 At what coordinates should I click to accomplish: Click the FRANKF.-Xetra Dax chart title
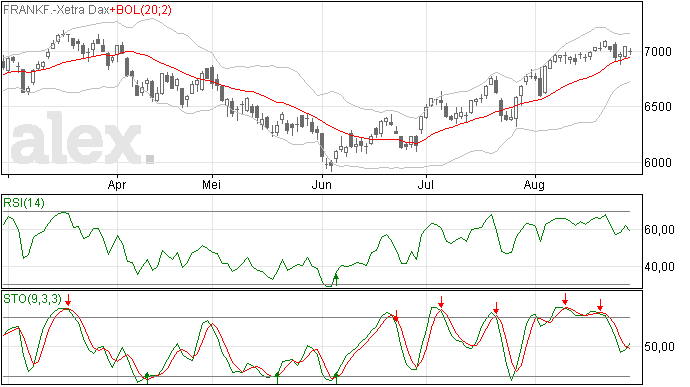(x=56, y=10)
